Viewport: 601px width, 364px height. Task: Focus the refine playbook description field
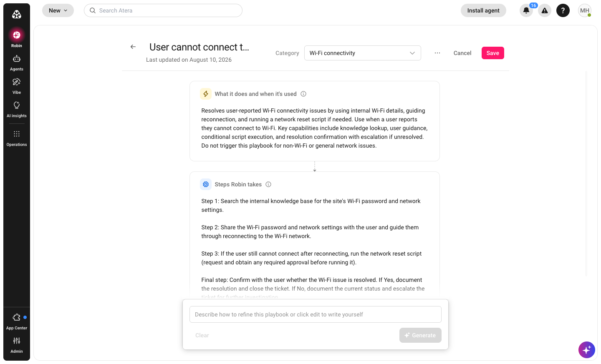coord(316,314)
